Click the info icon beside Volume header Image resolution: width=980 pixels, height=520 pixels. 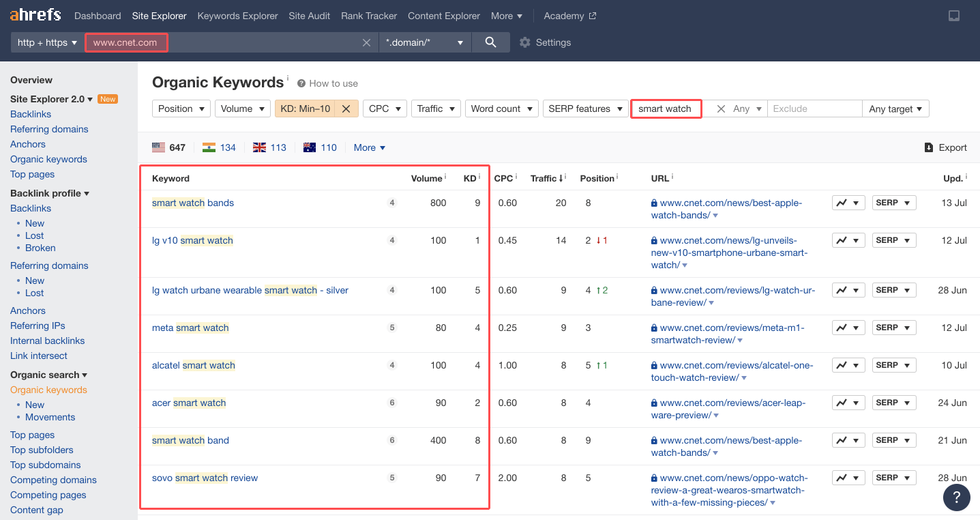coord(445,176)
